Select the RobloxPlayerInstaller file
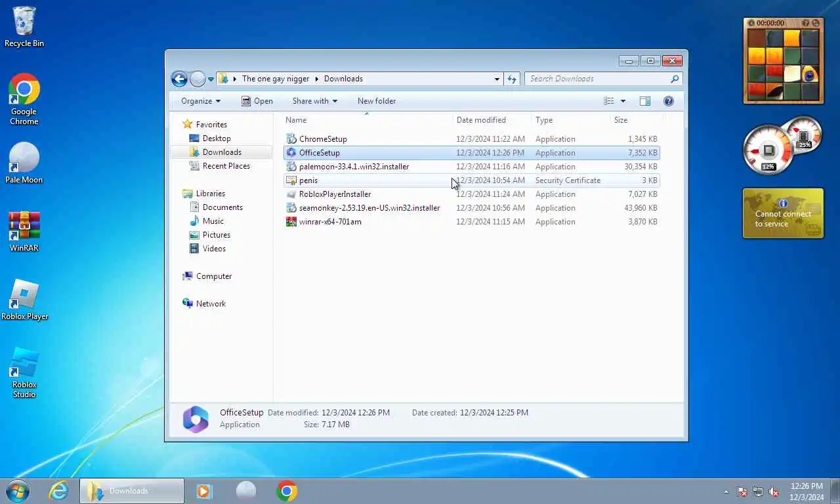Screen dimensions: 840x504 point(471,194)
